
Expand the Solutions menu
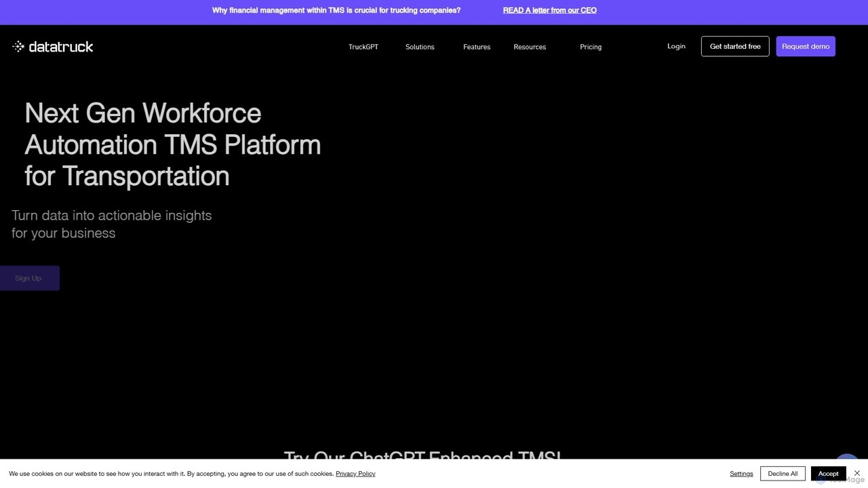tap(420, 47)
